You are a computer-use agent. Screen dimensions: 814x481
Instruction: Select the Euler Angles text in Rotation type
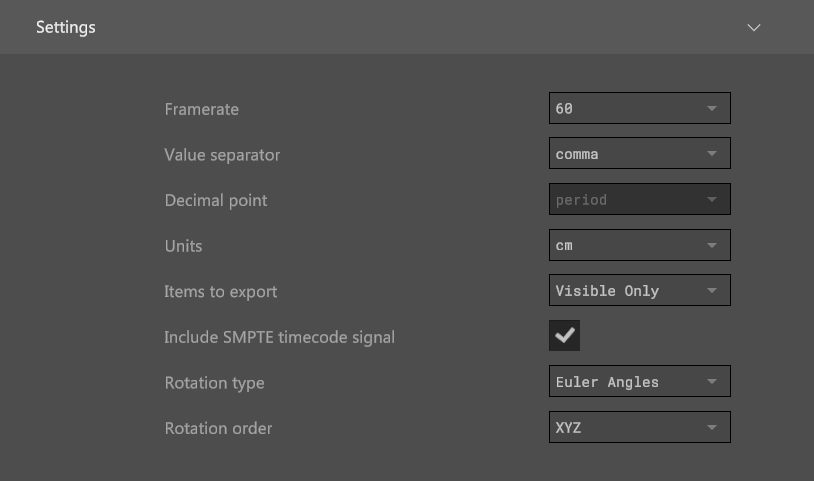coord(607,382)
